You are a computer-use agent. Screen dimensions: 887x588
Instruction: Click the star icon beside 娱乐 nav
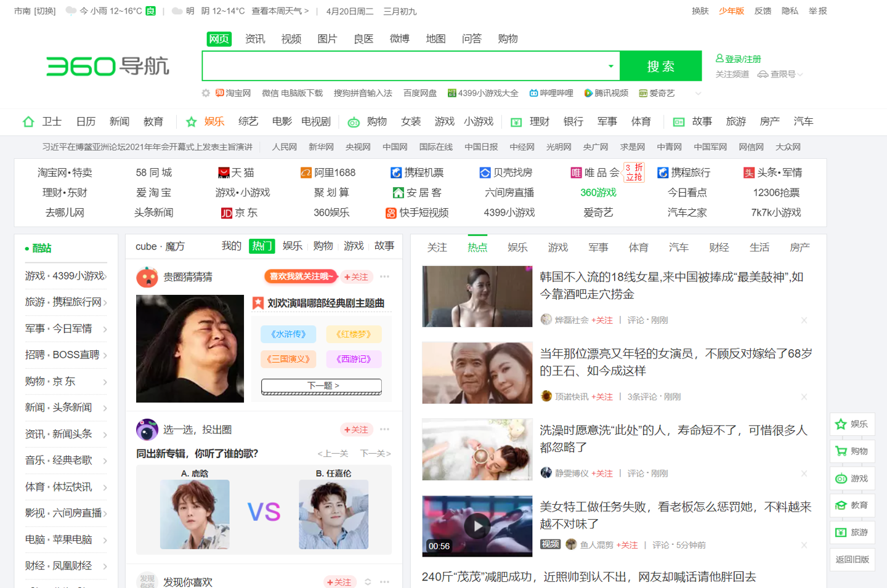coord(192,122)
